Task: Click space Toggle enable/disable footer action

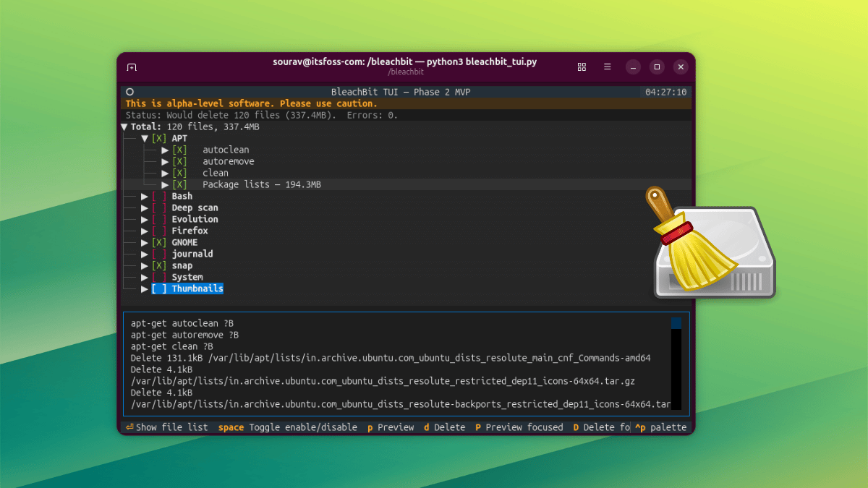Action: coord(288,427)
